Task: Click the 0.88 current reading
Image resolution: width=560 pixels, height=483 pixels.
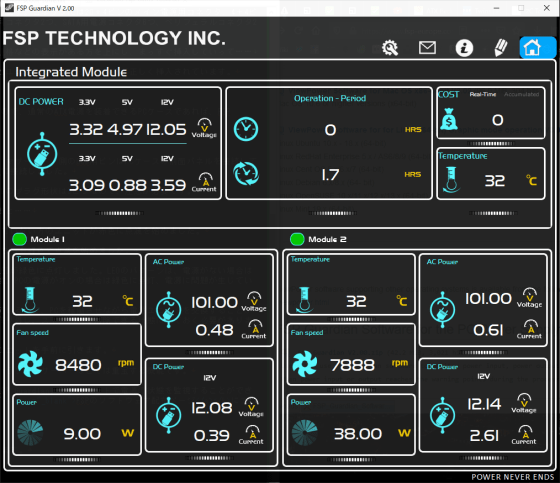Action: coord(128,185)
